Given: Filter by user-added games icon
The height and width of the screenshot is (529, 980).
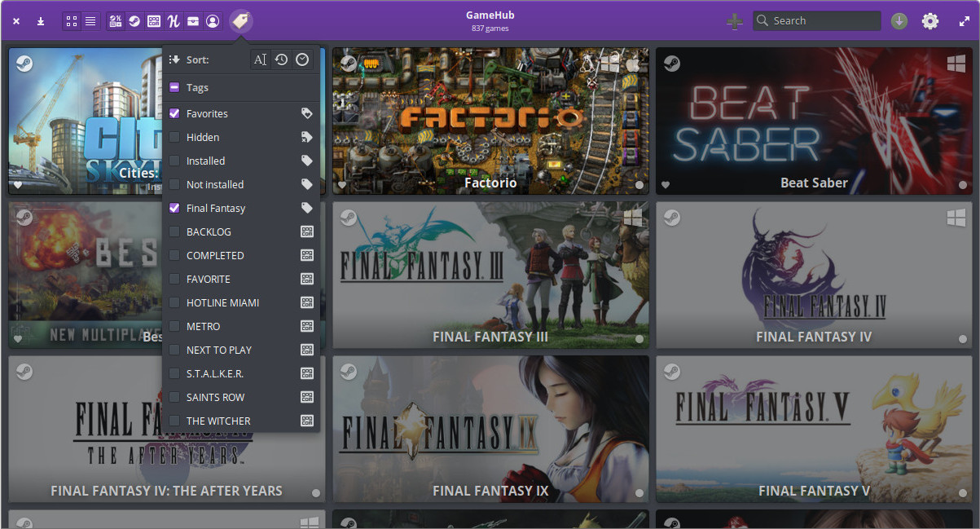Looking at the screenshot, I should pyautogui.click(x=213, y=21).
